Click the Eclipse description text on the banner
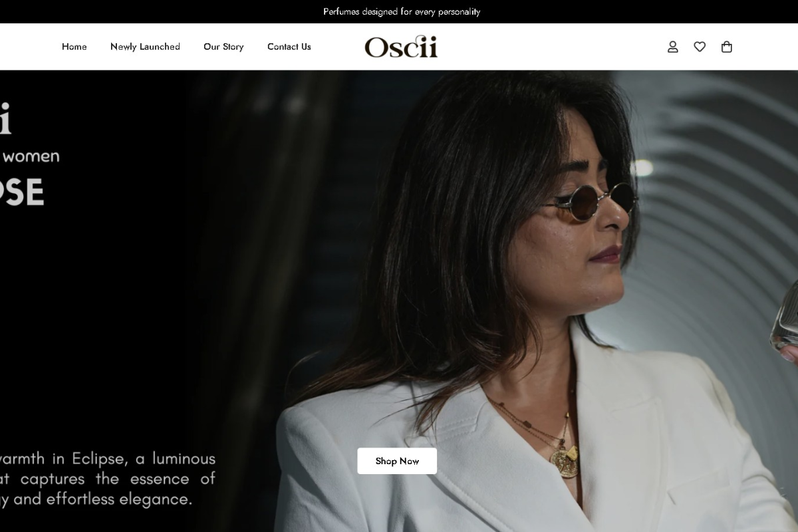The height and width of the screenshot is (532, 798). click(x=108, y=479)
